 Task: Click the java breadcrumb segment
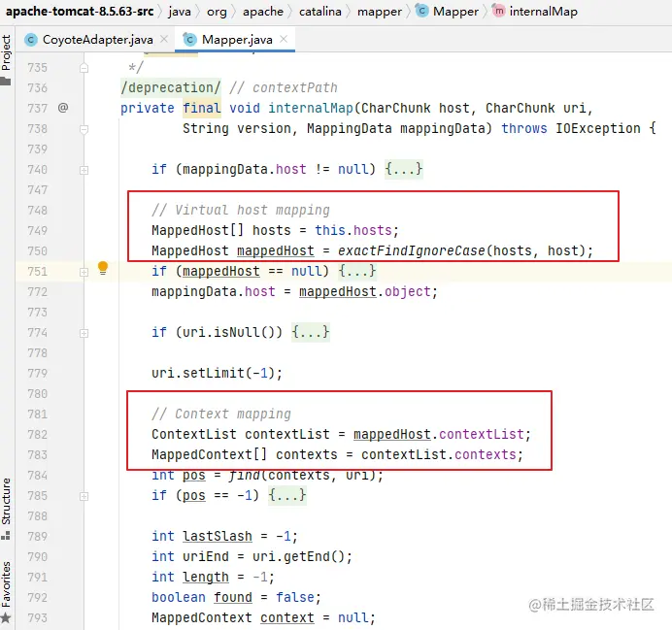click(x=179, y=12)
